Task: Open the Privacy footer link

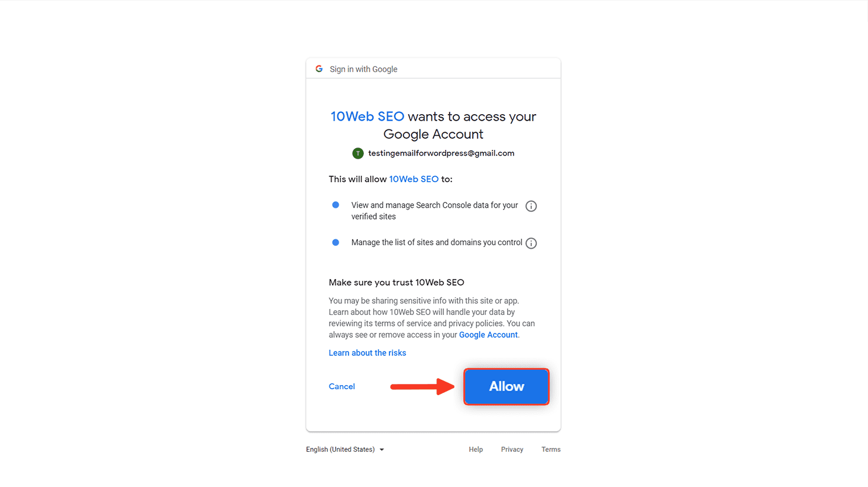Action: 512,450
